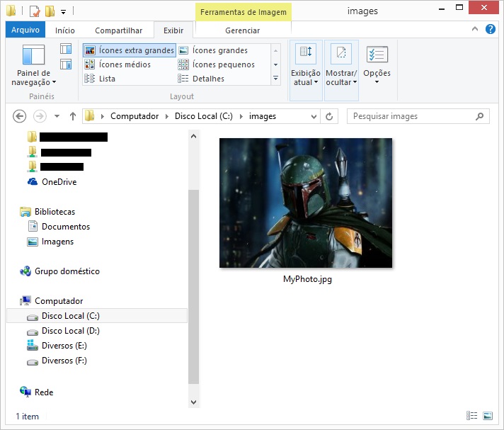Switch to details view in status bar
The width and height of the screenshot is (504, 430).
pyautogui.click(x=472, y=416)
